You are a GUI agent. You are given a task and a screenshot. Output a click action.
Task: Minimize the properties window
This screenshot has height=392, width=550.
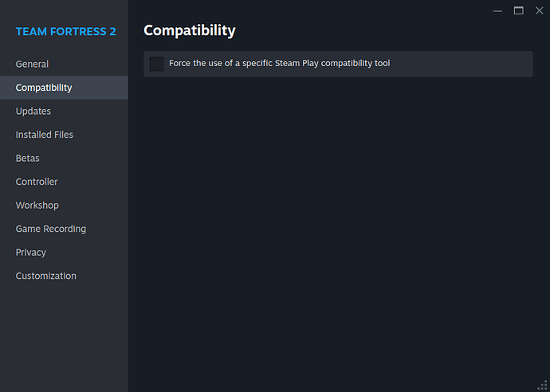[x=498, y=10]
